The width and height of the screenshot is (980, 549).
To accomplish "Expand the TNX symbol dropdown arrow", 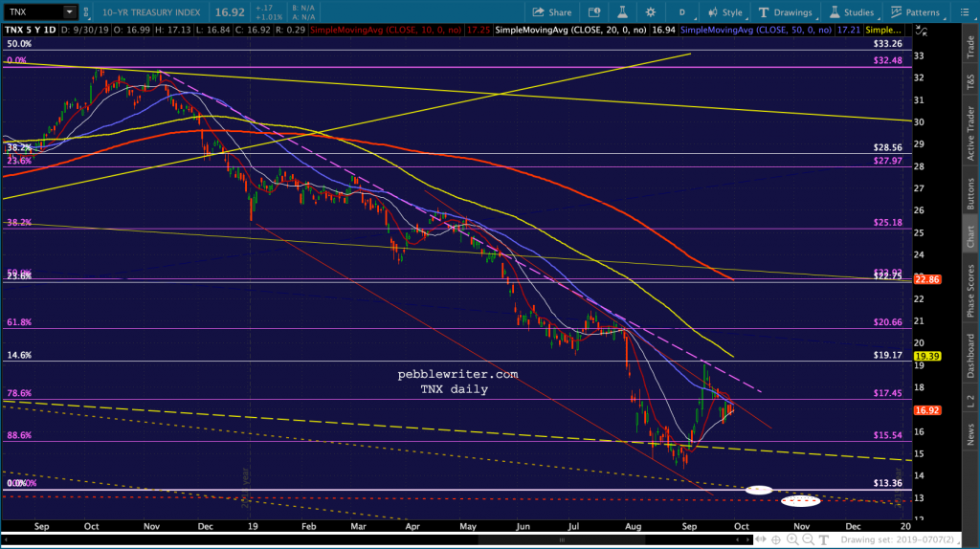I will [x=69, y=11].
